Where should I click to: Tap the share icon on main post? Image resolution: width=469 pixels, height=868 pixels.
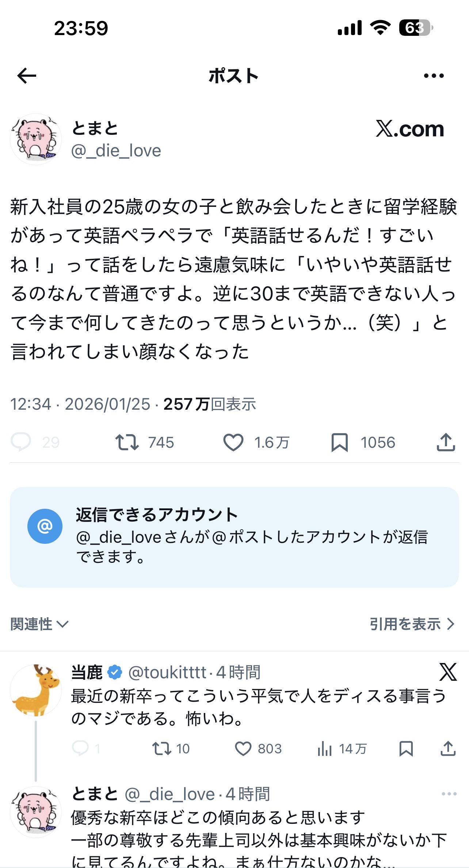(446, 442)
